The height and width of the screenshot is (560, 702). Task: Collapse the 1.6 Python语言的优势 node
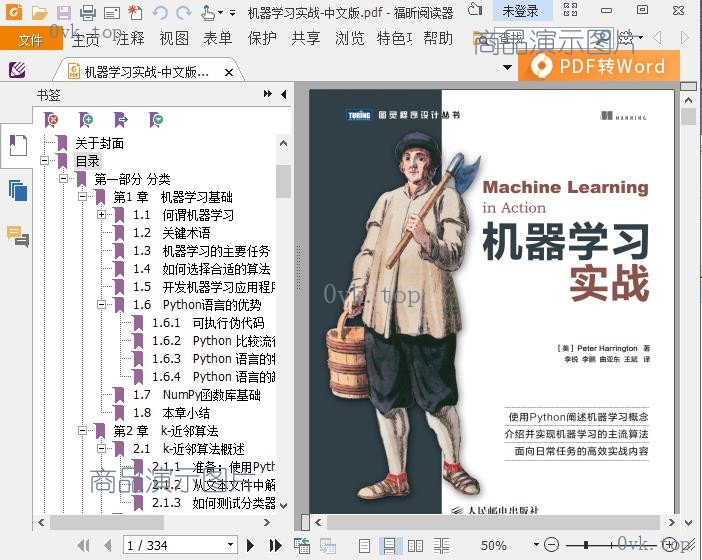102,305
